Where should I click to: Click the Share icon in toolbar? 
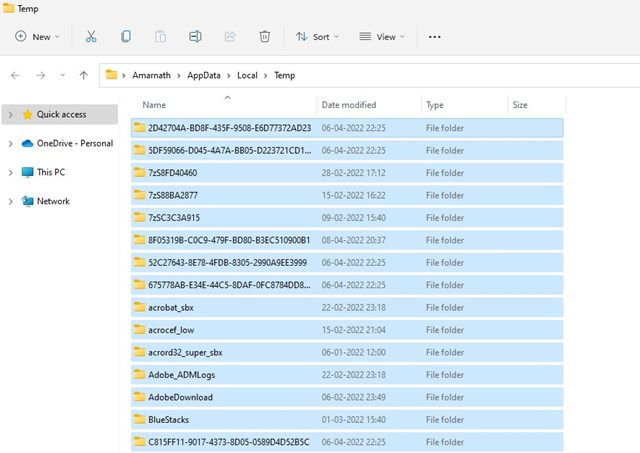click(230, 37)
